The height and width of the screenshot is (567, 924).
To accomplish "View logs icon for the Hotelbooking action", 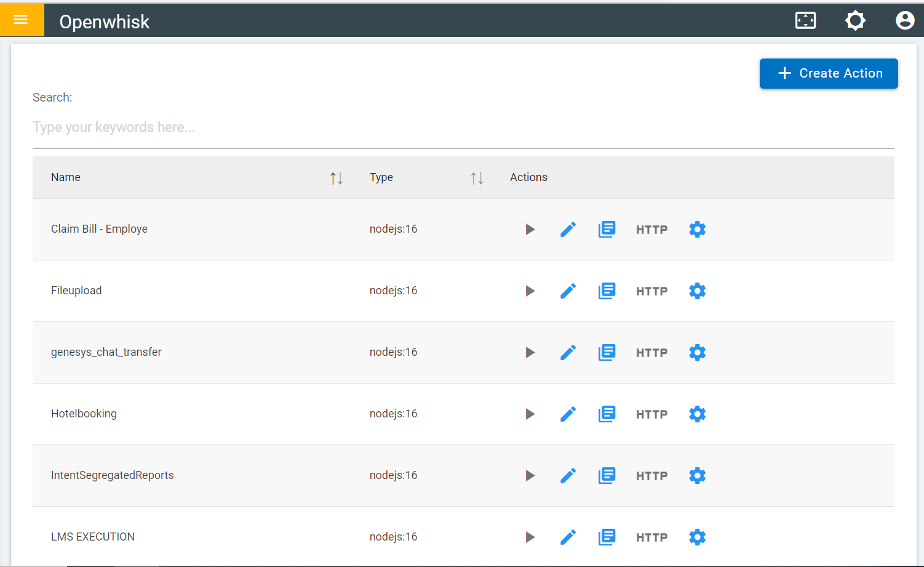I will (607, 414).
